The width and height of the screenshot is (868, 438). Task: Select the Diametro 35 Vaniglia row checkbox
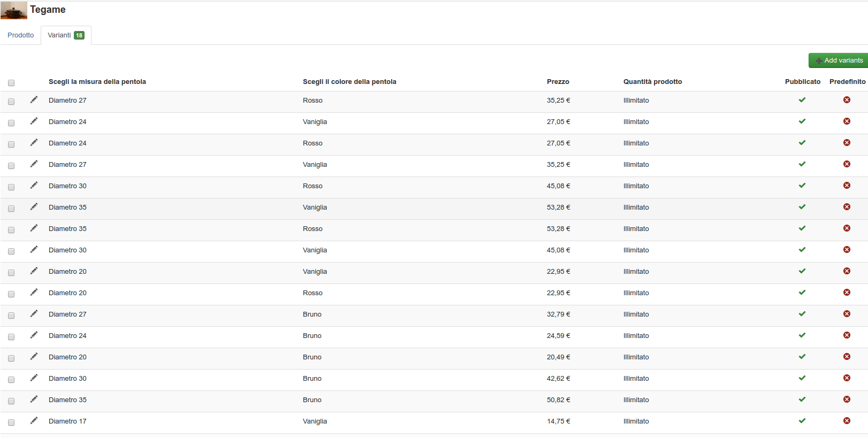11,209
